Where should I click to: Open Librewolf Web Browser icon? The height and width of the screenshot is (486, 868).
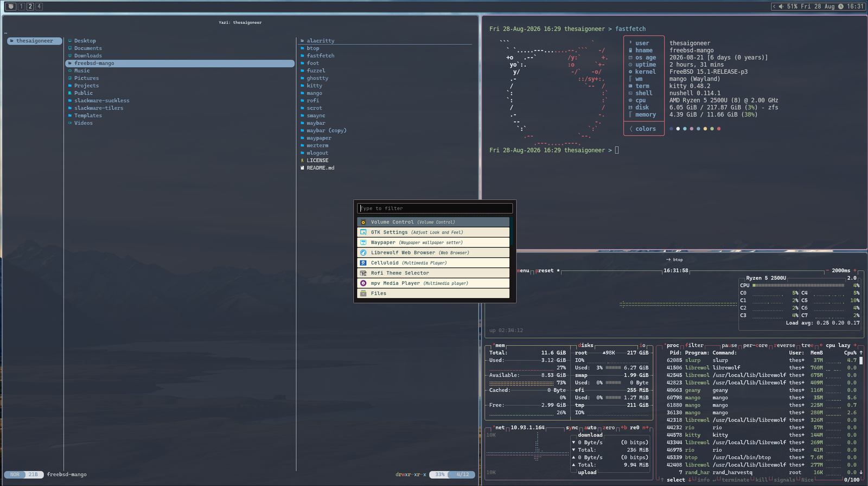point(363,253)
